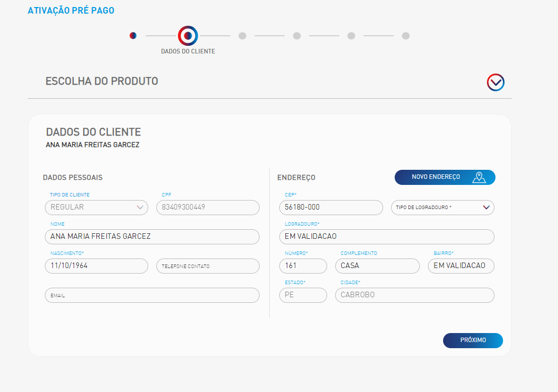558x392 pixels.
Task: Click the CEP field 56180-000
Action: [331, 208]
